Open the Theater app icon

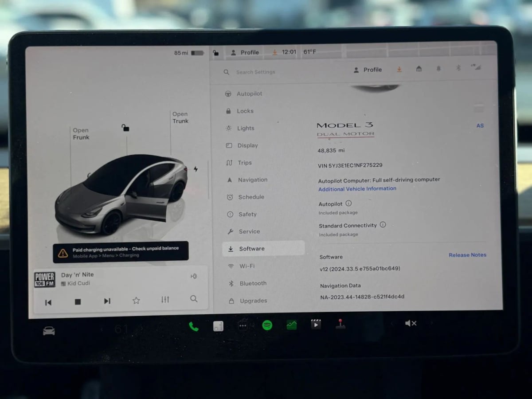click(316, 325)
